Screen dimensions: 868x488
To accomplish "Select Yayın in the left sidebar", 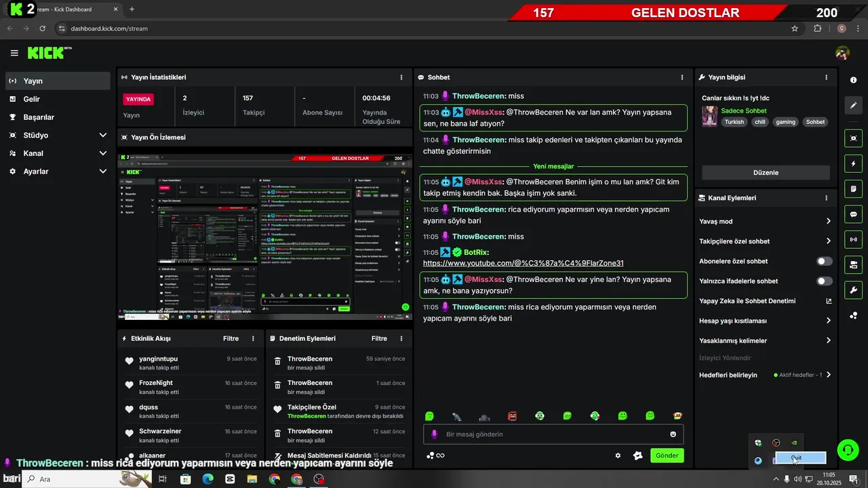I will (x=58, y=81).
